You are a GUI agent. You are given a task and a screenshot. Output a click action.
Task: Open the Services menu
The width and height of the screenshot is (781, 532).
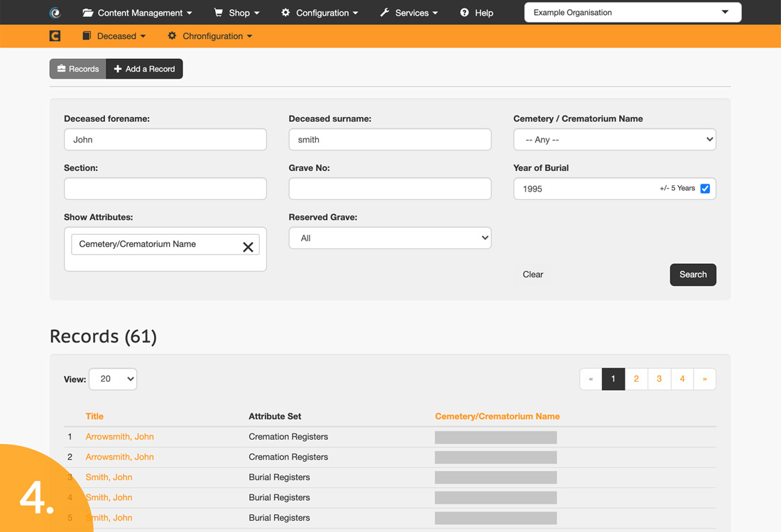pyautogui.click(x=409, y=13)
